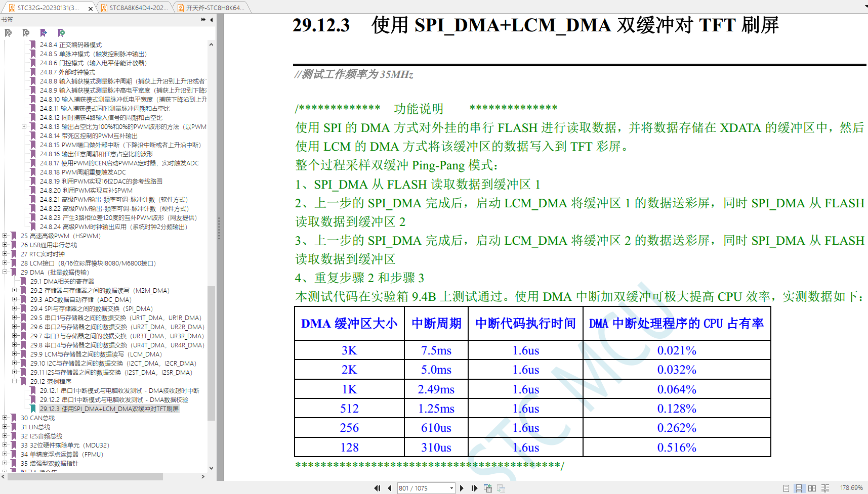Expand section 29.4 SPI_DMA
The height and width of the screenshot is (494, 868).
coord(15,308)
